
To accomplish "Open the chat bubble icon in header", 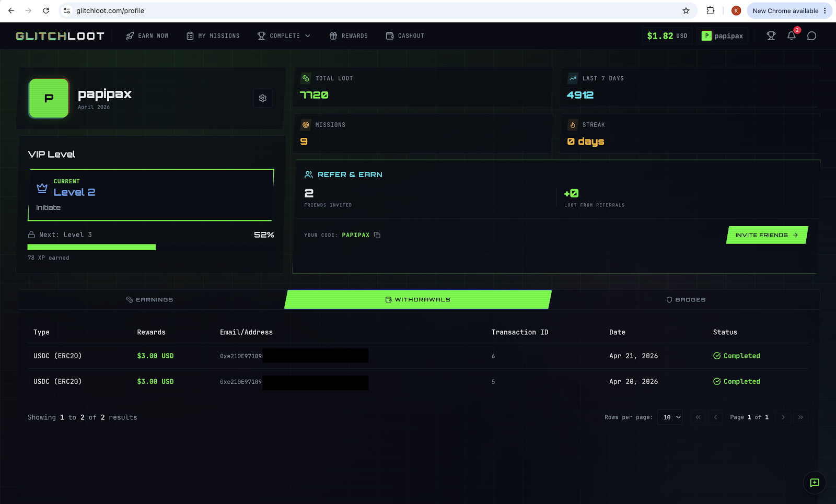I will 811,36.
